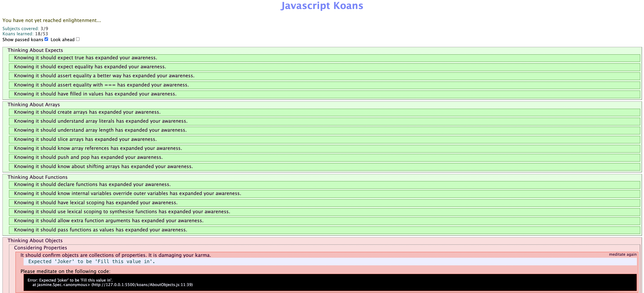644x293 pixels.
Task: Select the Thinking About Arrays heading
Action: (x=34, y=104)
